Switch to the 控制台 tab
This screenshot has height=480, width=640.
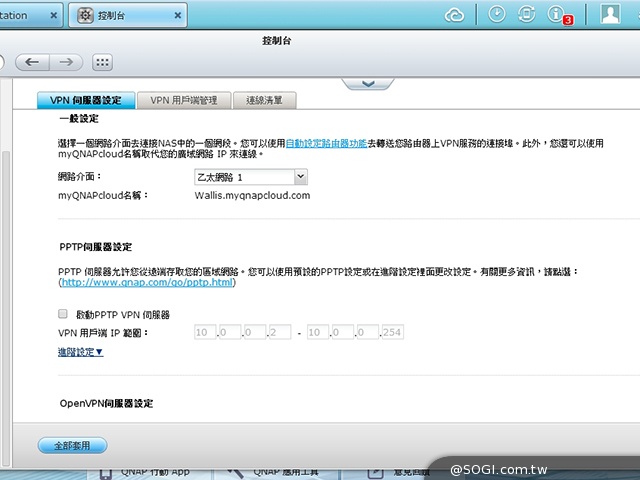(x=128, y=16)
